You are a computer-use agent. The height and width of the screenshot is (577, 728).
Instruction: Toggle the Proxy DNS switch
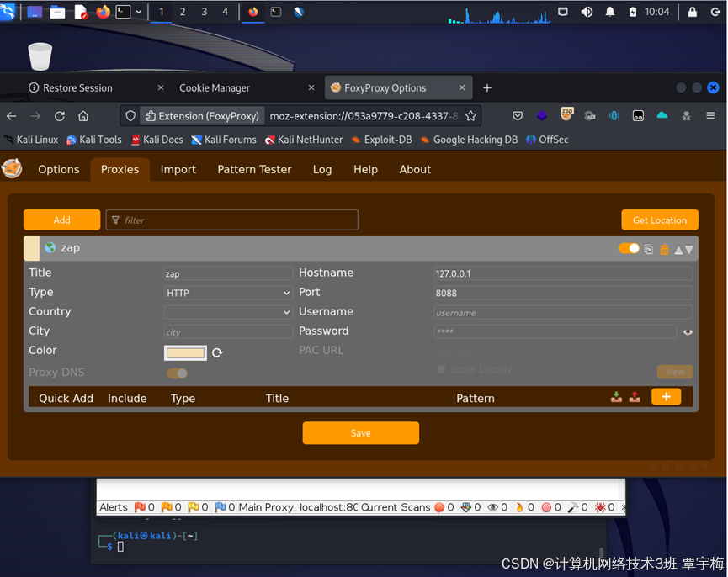177,373
